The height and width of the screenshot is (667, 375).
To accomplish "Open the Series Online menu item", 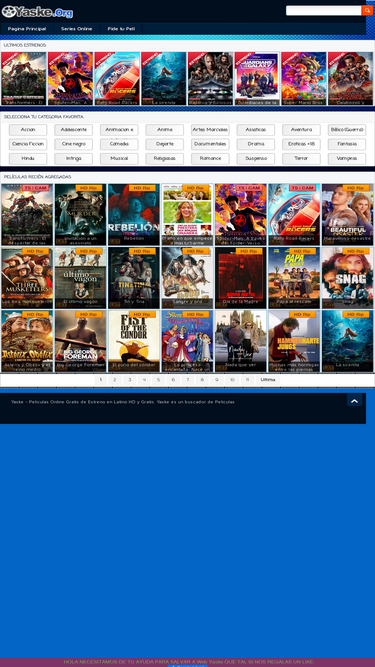I will click(77, 29).
